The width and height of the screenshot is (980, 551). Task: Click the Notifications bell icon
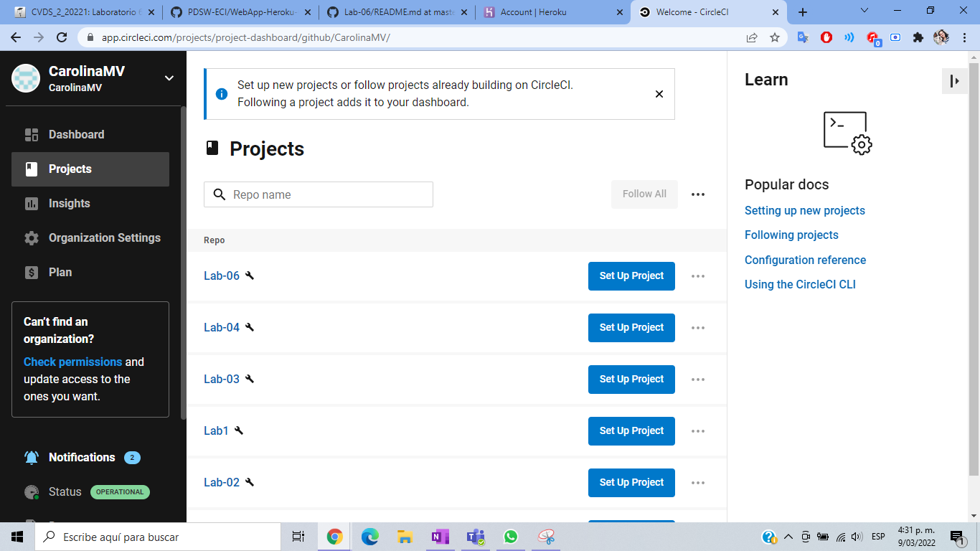(32, 458)
